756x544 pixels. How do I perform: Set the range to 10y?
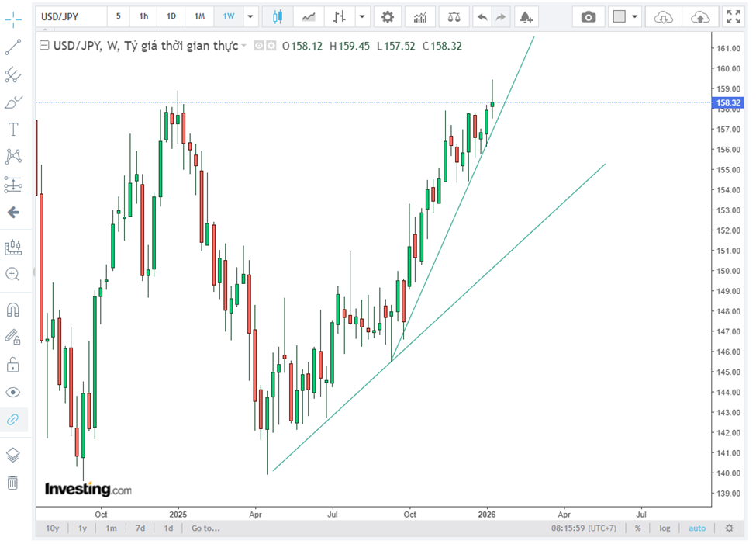(53, 528)
